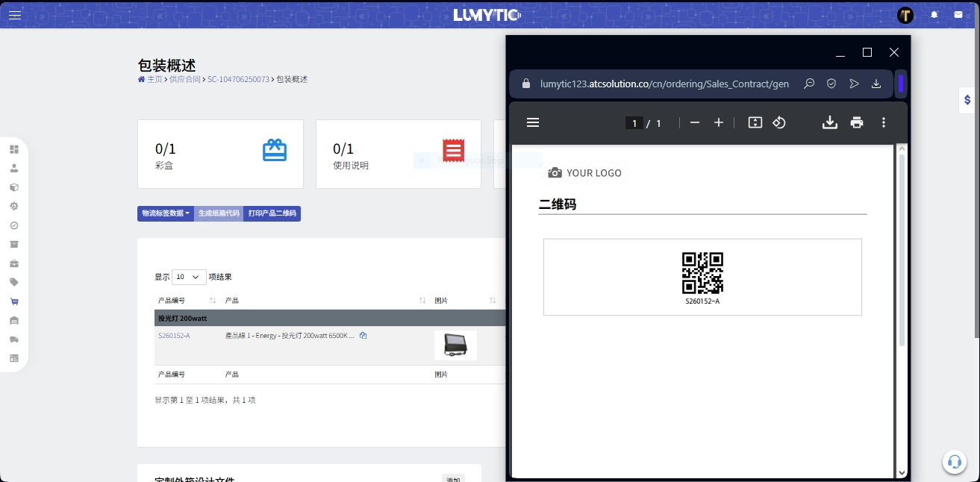Click the popup address bar URL
Viewport: 980px width, 482px height.
[664, 84]
